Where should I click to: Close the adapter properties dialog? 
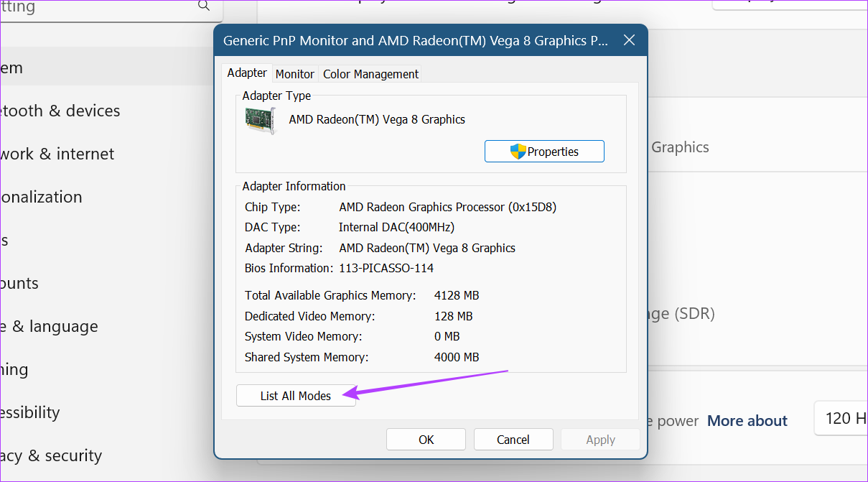629,40
